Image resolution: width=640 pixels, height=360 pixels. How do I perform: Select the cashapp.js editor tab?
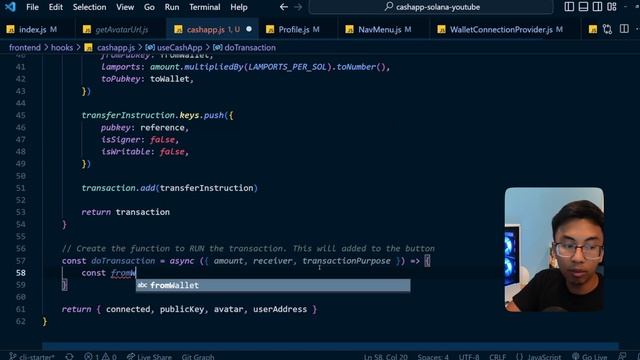click(212, 29)
